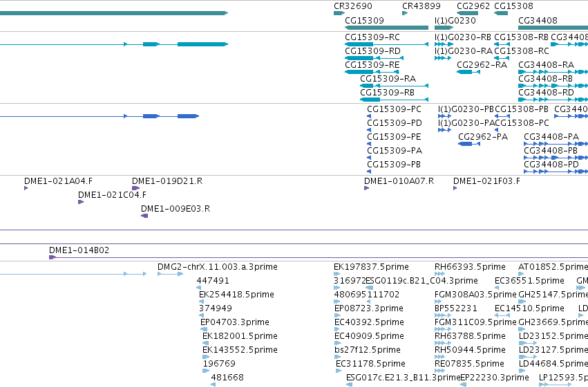Select the CG34408-PD protein
Viewport: 588px width, 388px height.
[556, 172]
